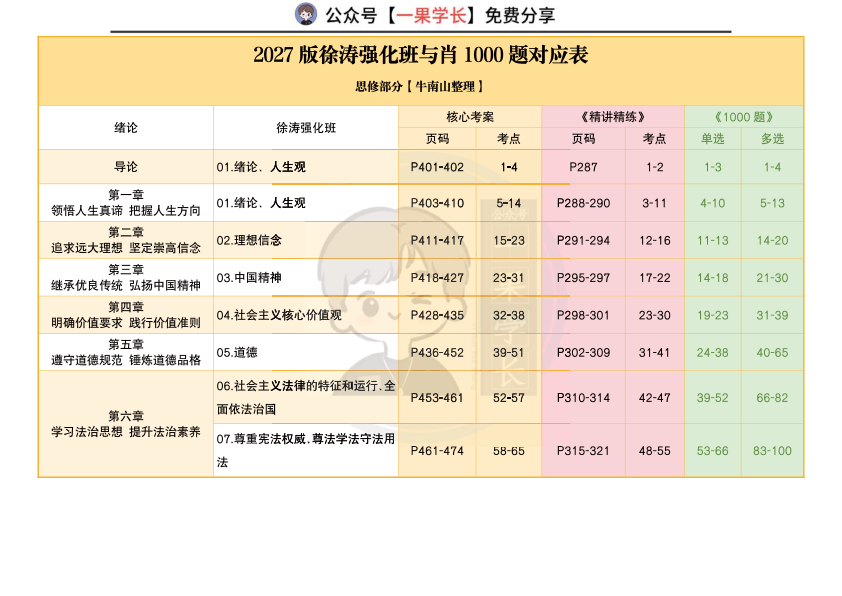Screen dimensions: 842x596
Task: Click 考点 value 32-38
Action: [509, 315]
